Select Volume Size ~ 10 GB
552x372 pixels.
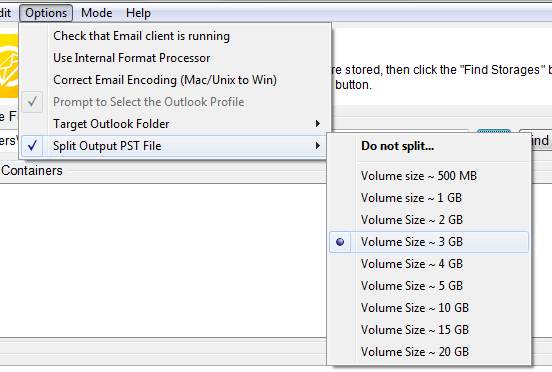point(429,308)
